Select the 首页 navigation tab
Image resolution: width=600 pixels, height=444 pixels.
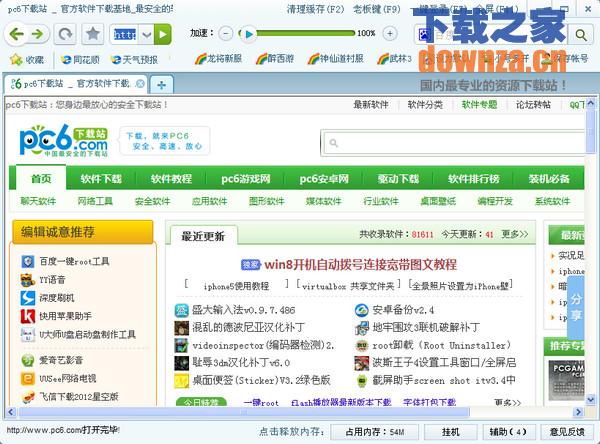[x=41, y=178]
